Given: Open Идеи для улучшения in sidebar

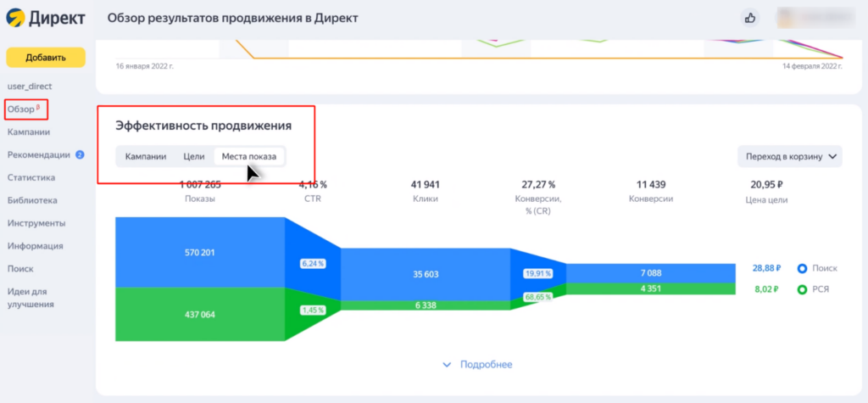Looking at the screenshot, I should (x=31, y=298).
